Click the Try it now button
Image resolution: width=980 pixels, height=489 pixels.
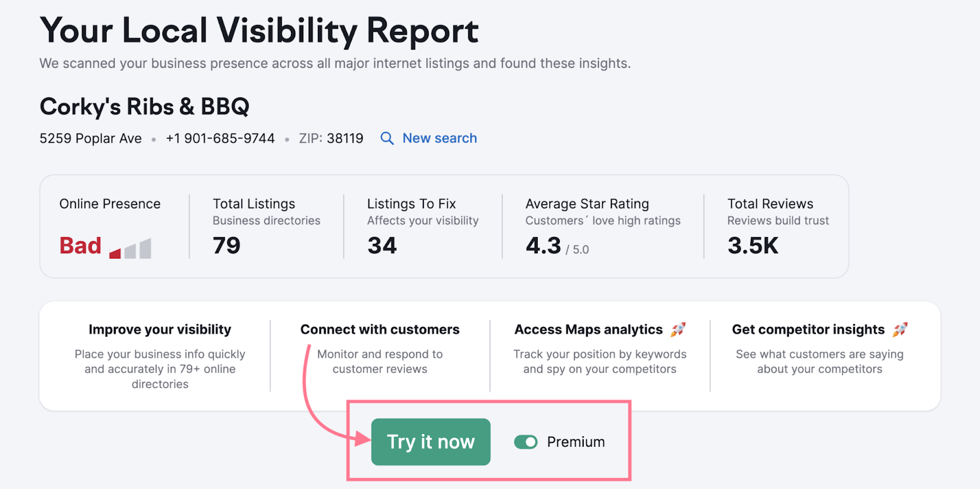(x=431, y=442)
